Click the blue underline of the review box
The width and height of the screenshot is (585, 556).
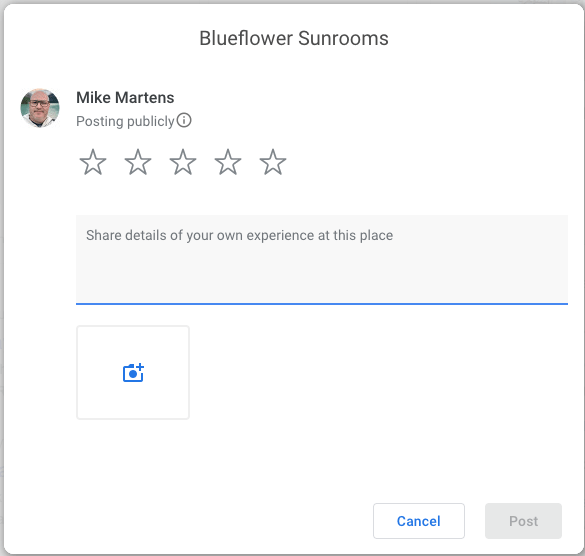(x=322, y=304)
